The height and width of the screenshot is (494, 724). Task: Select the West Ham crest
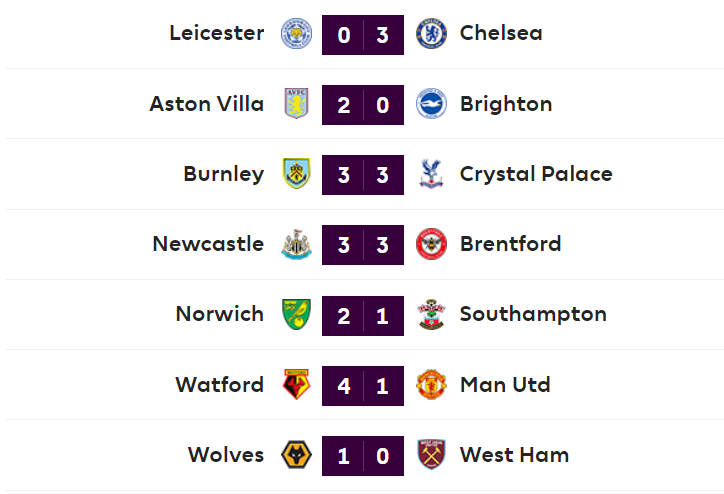pyautogui.click(x=430, y=455)
